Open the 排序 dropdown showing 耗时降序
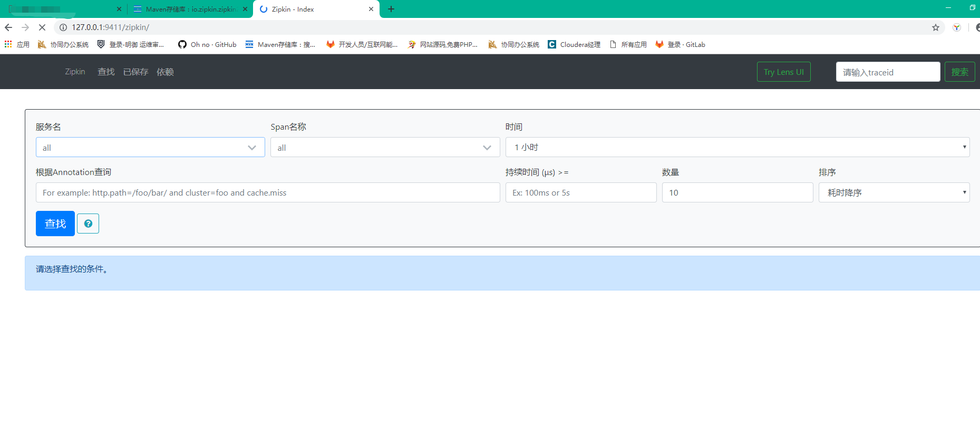This screenshot has height=446, width=980. click(x=894, y=192)
